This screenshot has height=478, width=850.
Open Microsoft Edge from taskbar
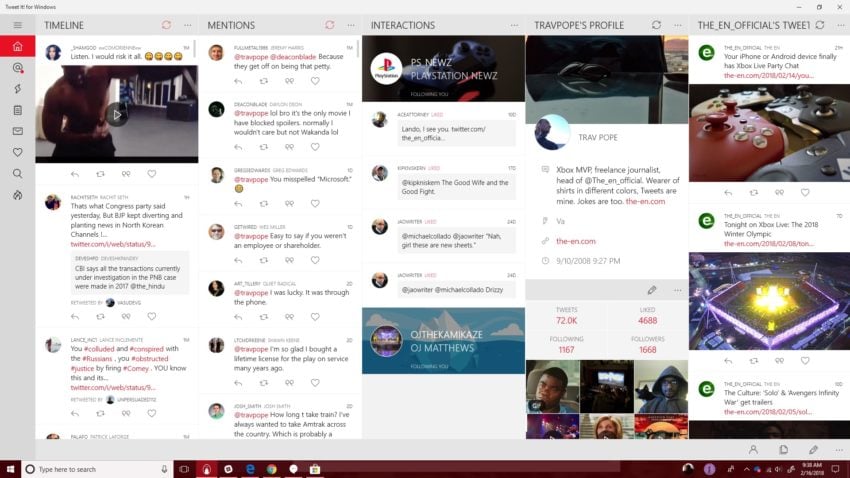250,469
